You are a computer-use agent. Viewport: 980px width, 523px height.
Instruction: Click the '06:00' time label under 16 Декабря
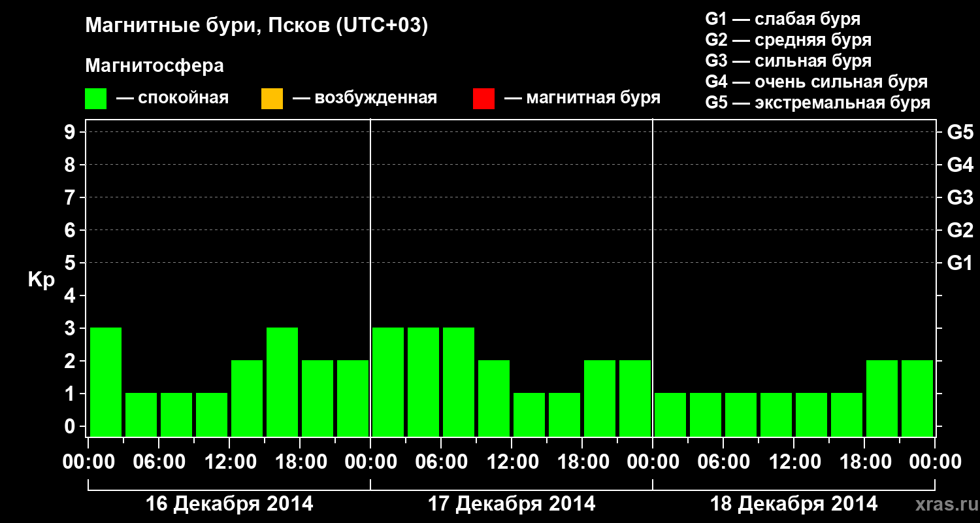pyautogui.click(x=159, y=462)
